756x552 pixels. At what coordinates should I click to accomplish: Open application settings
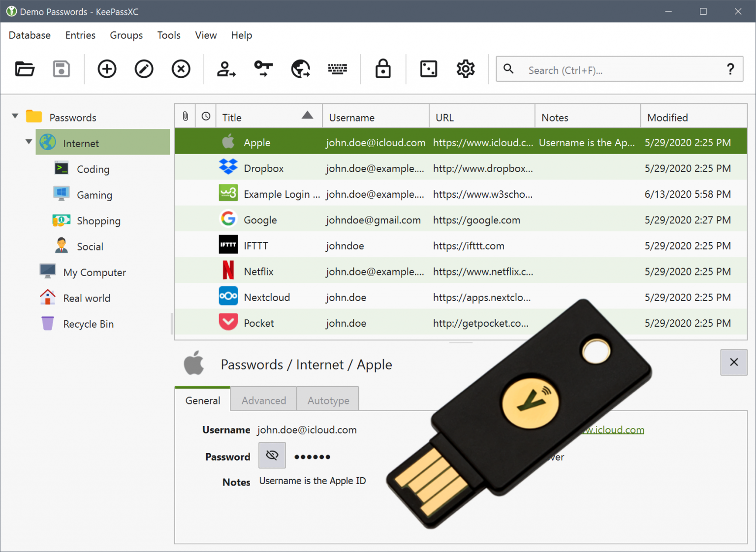tap(465, 69)
